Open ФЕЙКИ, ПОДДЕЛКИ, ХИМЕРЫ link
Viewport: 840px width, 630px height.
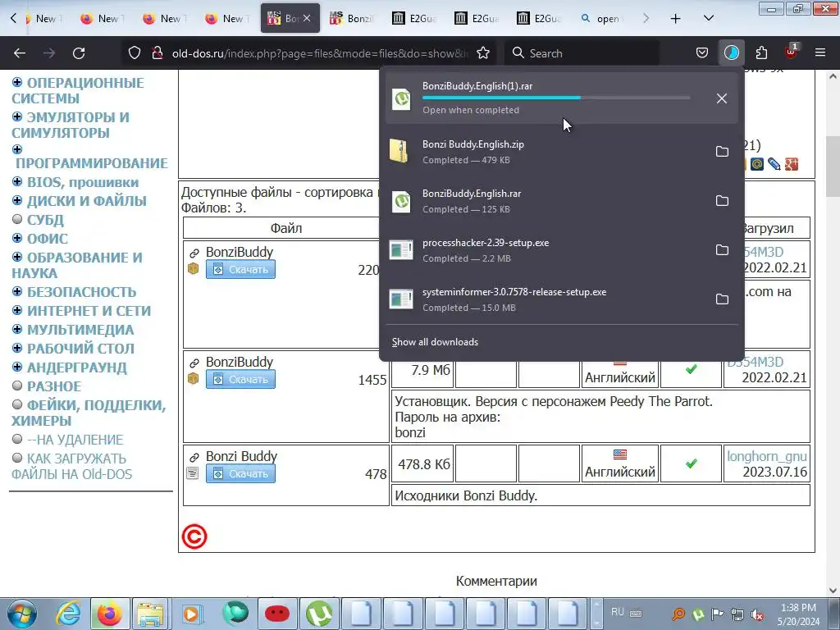(89, 413)
